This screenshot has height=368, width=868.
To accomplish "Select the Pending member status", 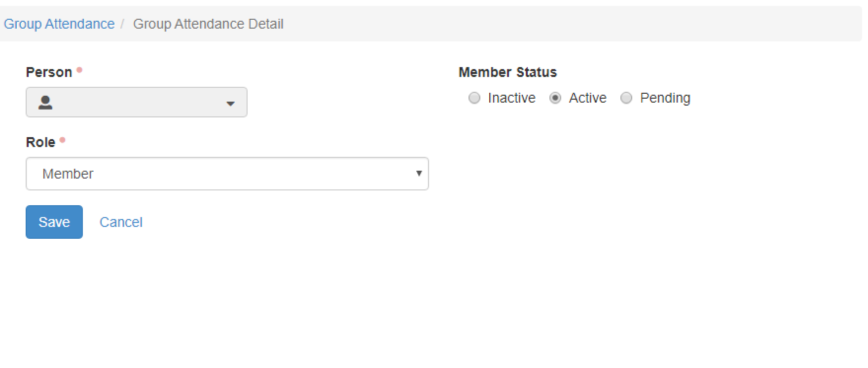I will click(626, 98).
